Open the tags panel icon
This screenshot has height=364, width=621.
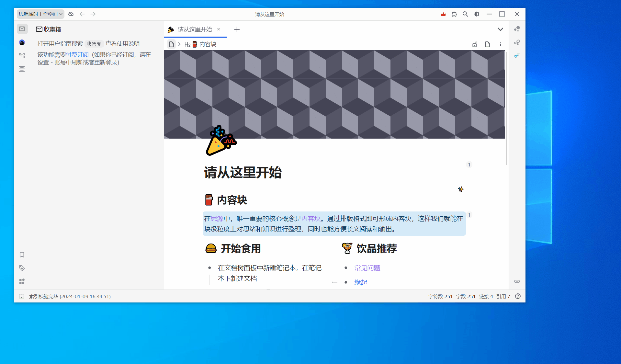[x=22, y=268]
